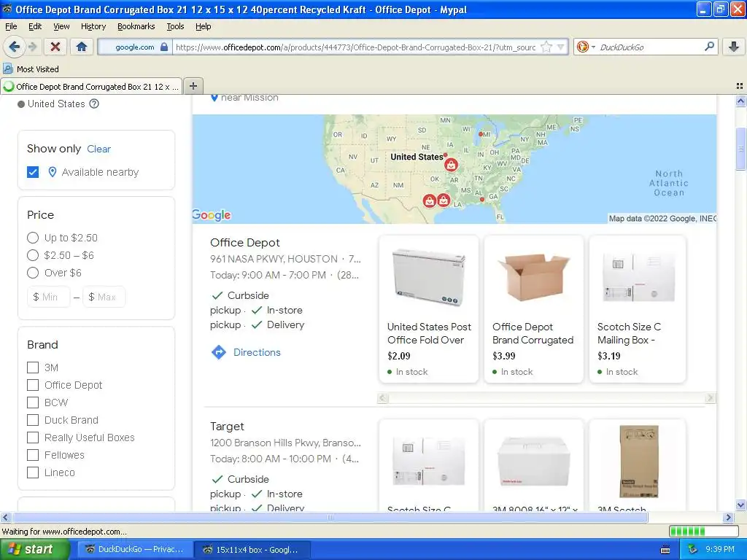This screenshot has width=747, height=560.
Task: Open the 3M Scotch kraft paper product card
Action: tap(638, 465)
